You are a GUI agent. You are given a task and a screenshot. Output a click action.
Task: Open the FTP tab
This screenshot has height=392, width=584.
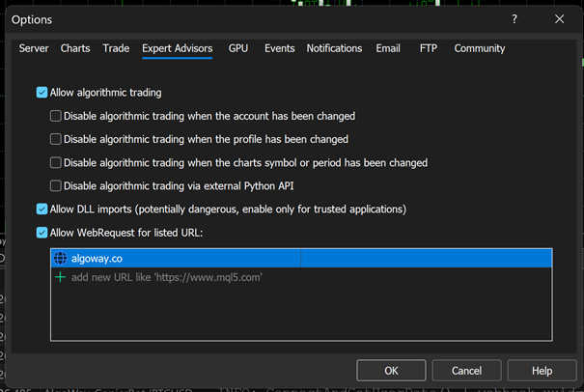429,48
